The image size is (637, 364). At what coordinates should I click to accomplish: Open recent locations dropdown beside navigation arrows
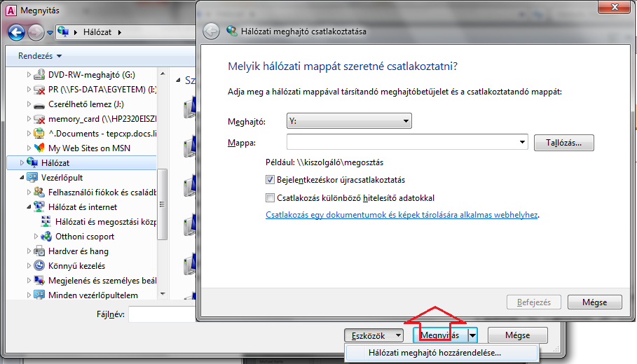pyautogui.click(x=50, y=32)
